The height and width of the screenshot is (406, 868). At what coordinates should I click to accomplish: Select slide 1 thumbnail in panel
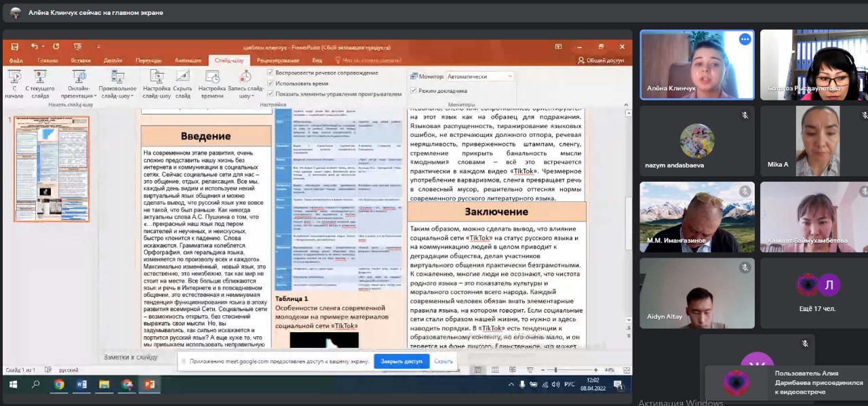(x=52, y=159)
